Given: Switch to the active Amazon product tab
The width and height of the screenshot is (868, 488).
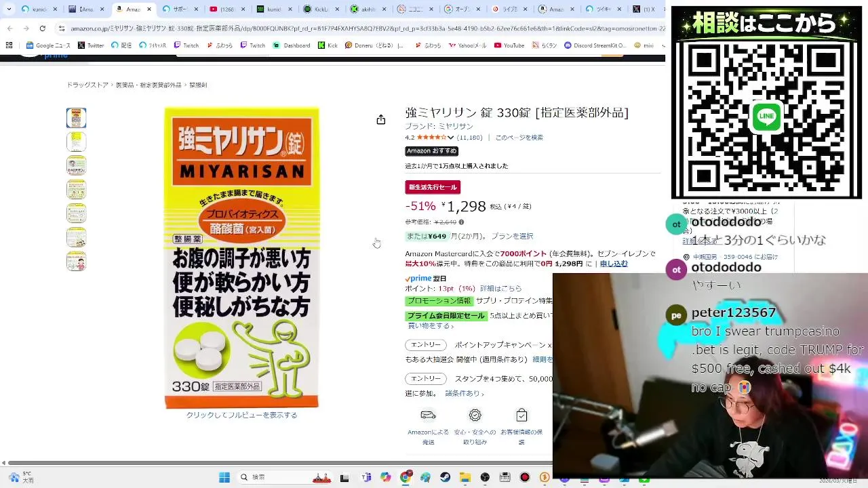Looking at the screenshot, I should [x=132, y=9].
